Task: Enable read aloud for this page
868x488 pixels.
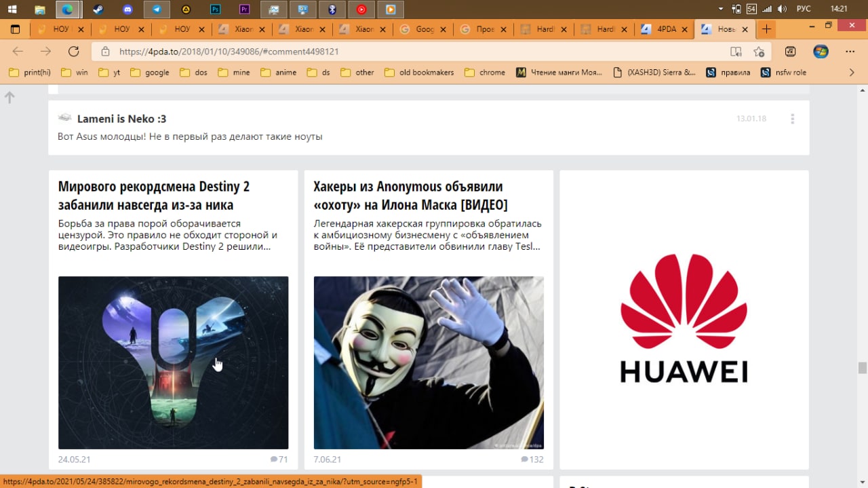Action: click(736, 52)
